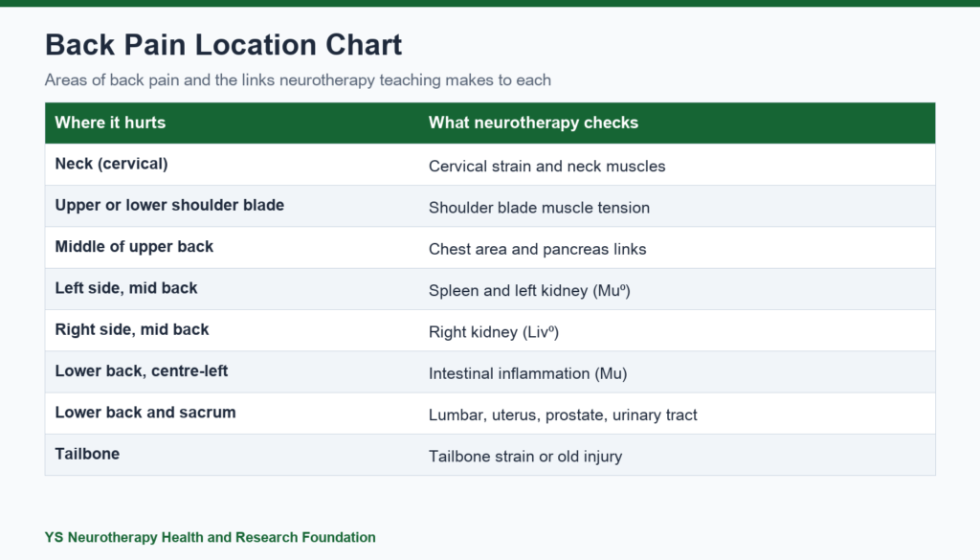
Task: Select the 'Neck (cervical)' row label
Action: click(111, 164)
